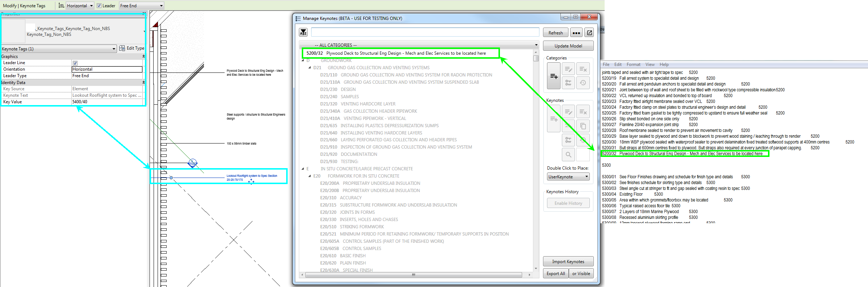Open the three-dots options button beside Refresh
This screenshot has width=868, height=287.
click(x=576, y=33)
